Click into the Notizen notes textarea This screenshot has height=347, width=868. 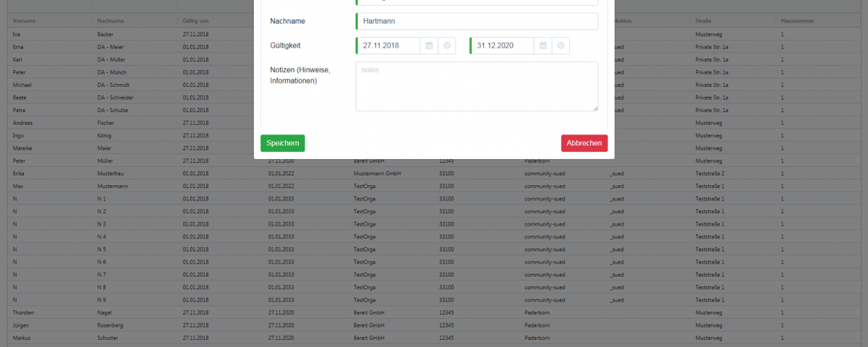pyautogui.click(x=477, y=86)
